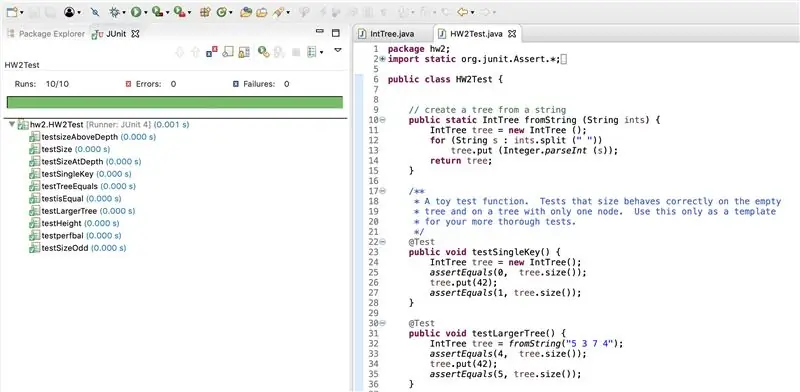800x392 pixels.
Task: Click the Skip All Breakpoints icon
Action: click(x=95, y=12)
